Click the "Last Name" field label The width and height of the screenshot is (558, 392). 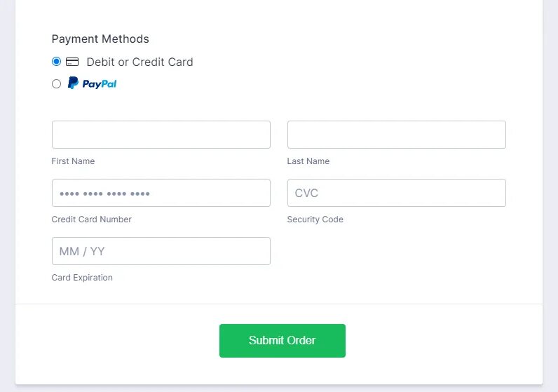308,161
